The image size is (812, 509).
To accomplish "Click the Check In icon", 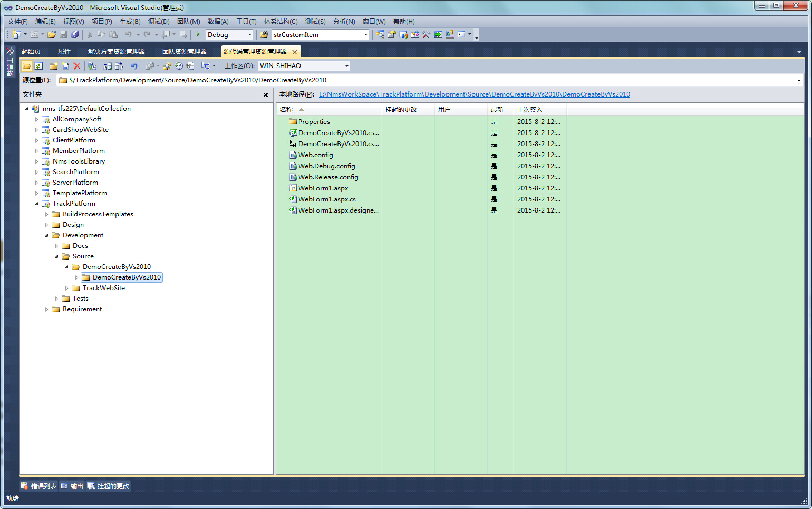I will coord(119,66).
